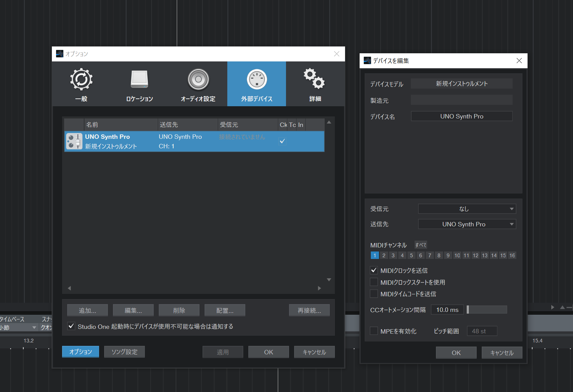The width and height of the screenshot is (573, 392).
Task: Click timeline marker 15.4 in background ruler
Action: tap(537, 340)
